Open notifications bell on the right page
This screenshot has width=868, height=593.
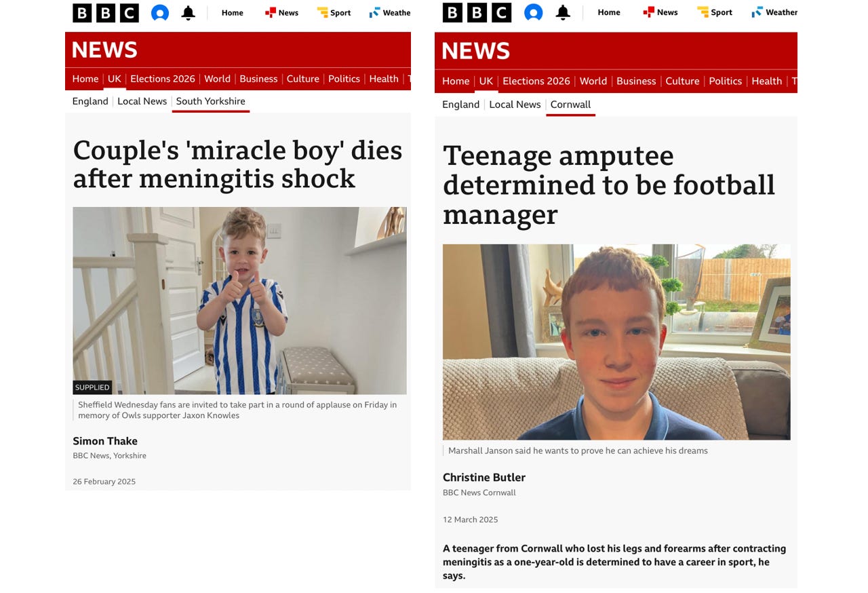click(x=563, y=13)
